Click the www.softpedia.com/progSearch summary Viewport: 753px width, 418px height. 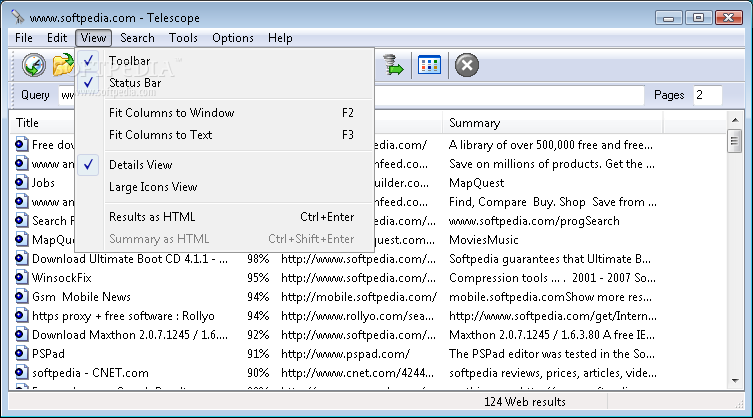(534, 221)
